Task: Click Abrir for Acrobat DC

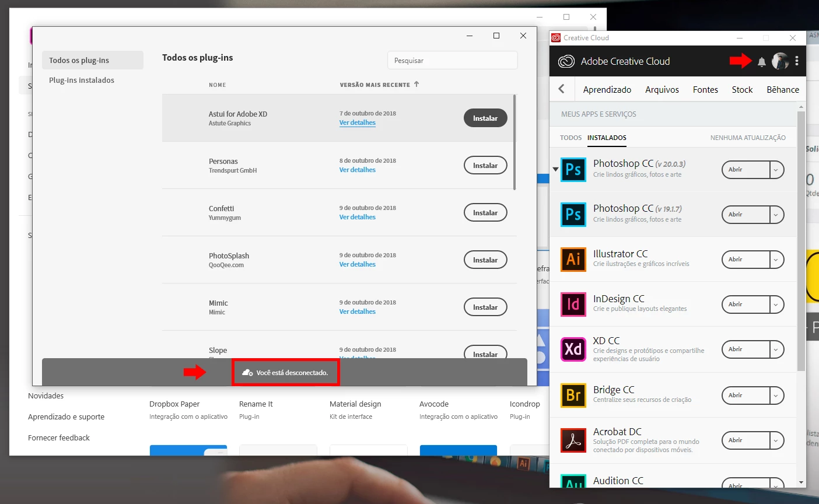Action: click(x=745, y=440)
